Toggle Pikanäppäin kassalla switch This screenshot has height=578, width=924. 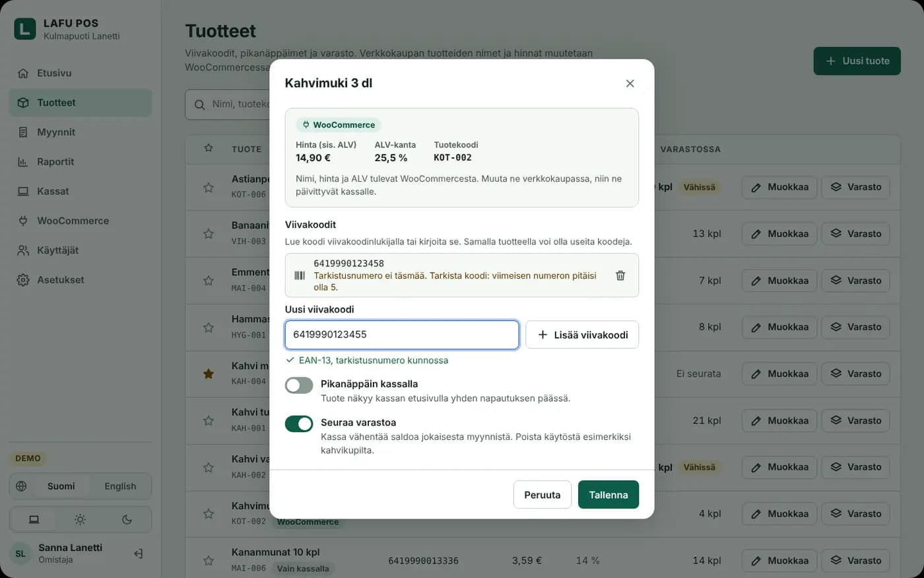click(299, 385)
